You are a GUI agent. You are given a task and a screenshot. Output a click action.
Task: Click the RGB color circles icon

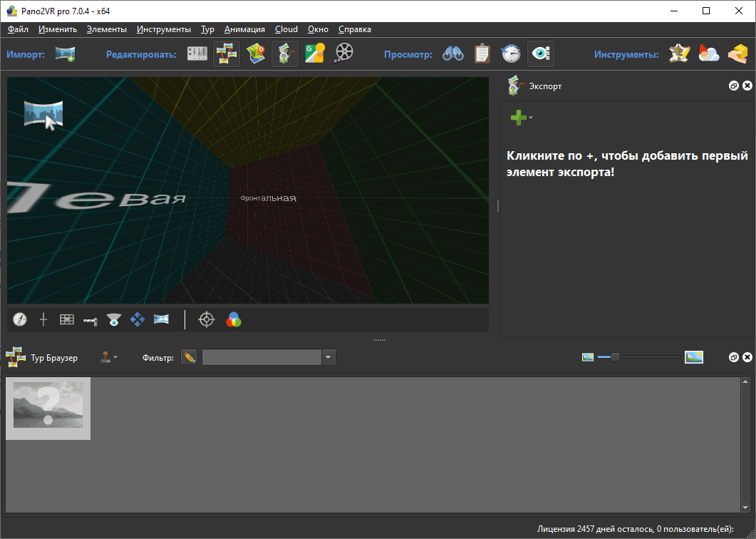coord(234,319)
